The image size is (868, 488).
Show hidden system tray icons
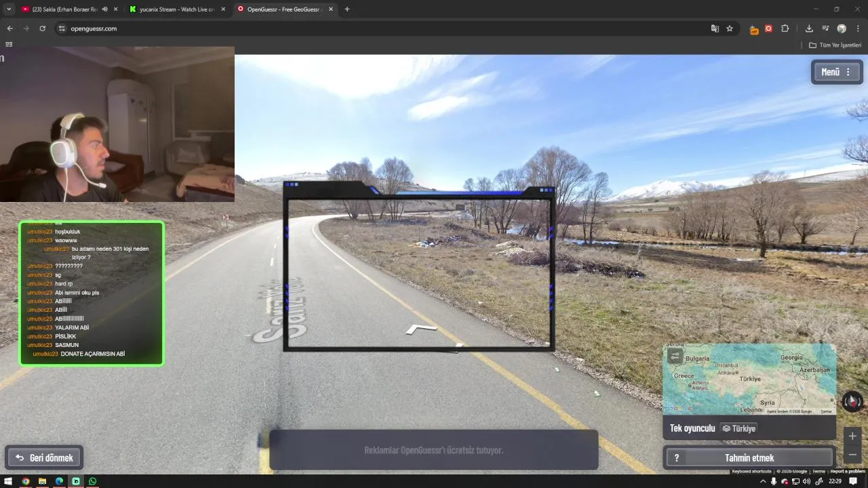762,481
